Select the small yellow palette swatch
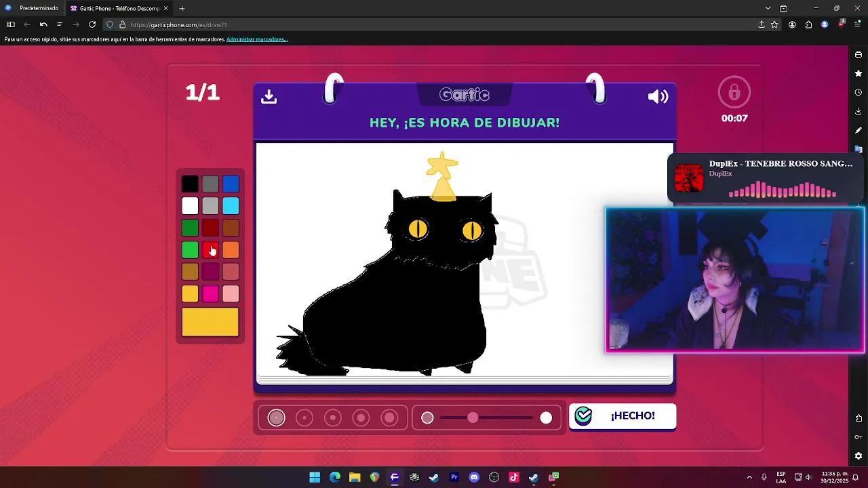 [190, 293]
